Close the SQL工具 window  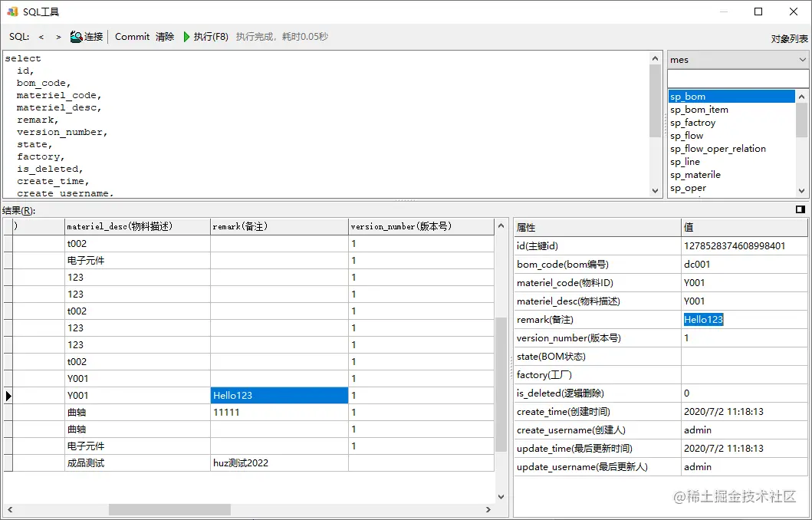click(x=794, y=12)
